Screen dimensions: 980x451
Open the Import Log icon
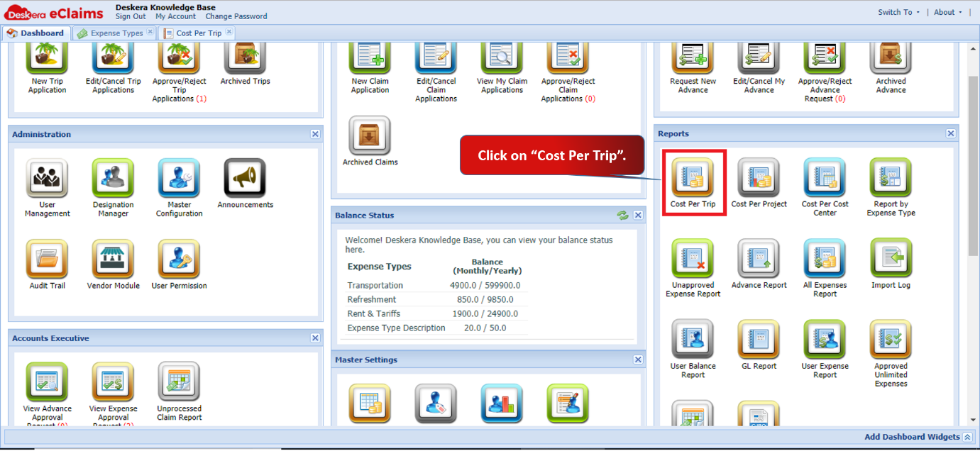(x=891, y=258)
